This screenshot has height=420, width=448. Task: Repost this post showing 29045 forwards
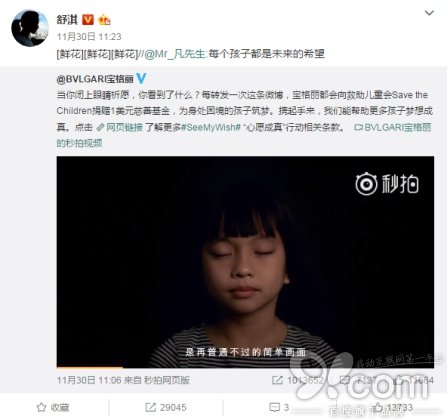[x=166, y=407]
